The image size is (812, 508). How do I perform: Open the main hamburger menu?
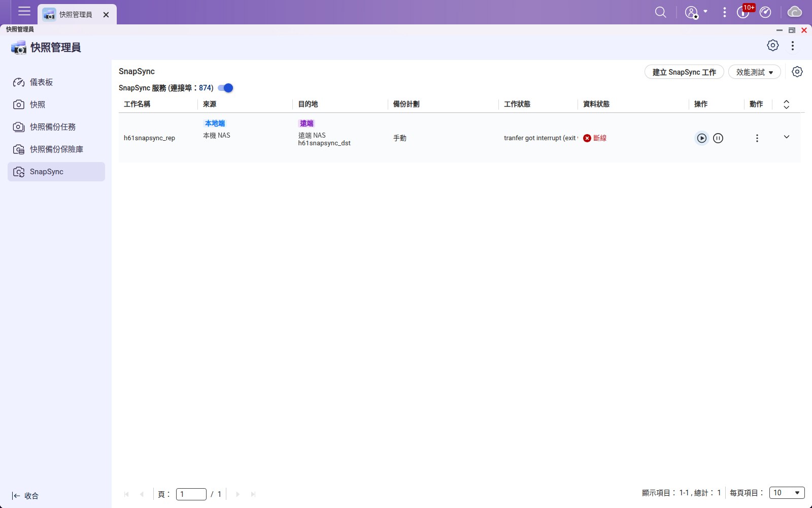(x=24, y=11)
